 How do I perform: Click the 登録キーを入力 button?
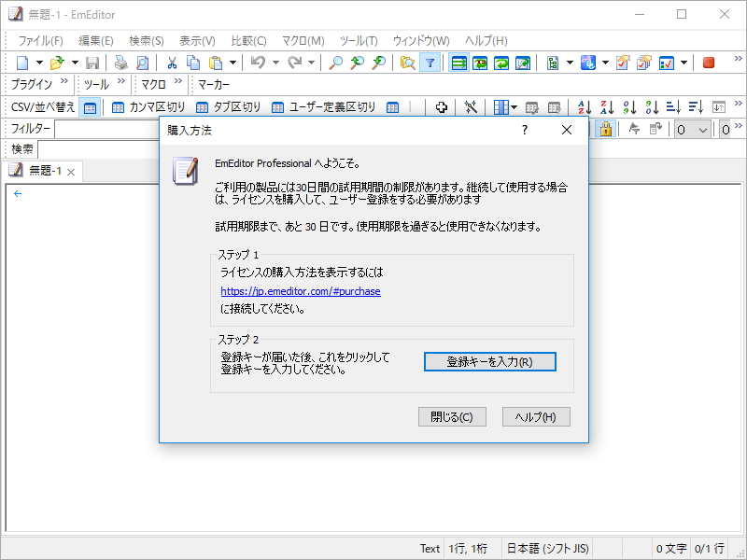pos(489,362)
